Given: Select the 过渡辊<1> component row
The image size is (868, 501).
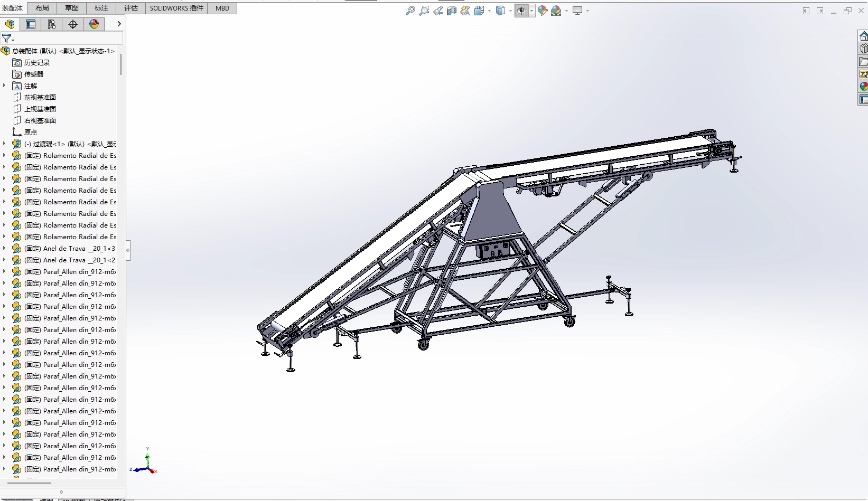Looking at the screenshot, I should (x=64, y=144).
